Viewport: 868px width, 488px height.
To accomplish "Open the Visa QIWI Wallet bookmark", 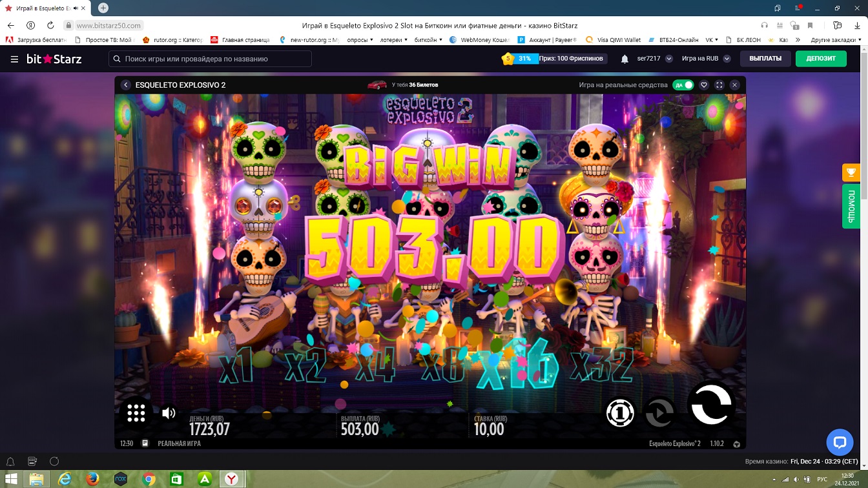I will pos(614,40).
